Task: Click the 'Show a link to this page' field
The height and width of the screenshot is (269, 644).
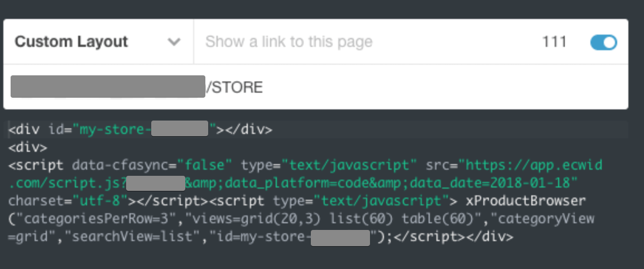Action: tap(289, 41)
